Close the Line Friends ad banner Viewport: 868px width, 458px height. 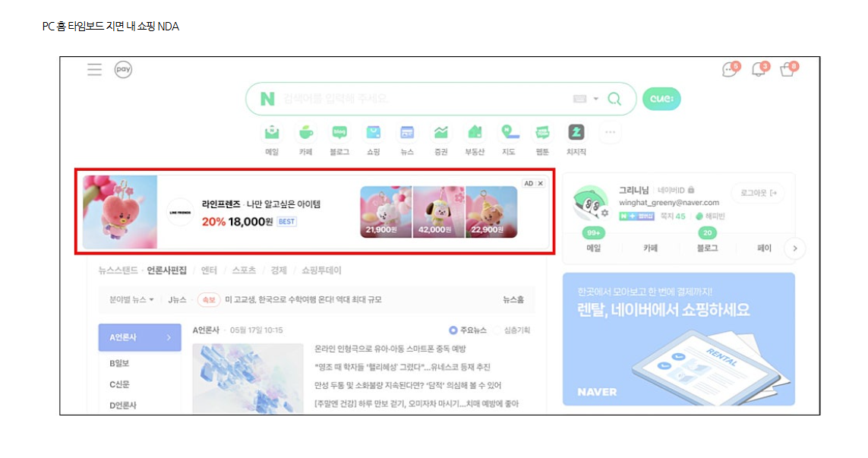coord(540,183)
